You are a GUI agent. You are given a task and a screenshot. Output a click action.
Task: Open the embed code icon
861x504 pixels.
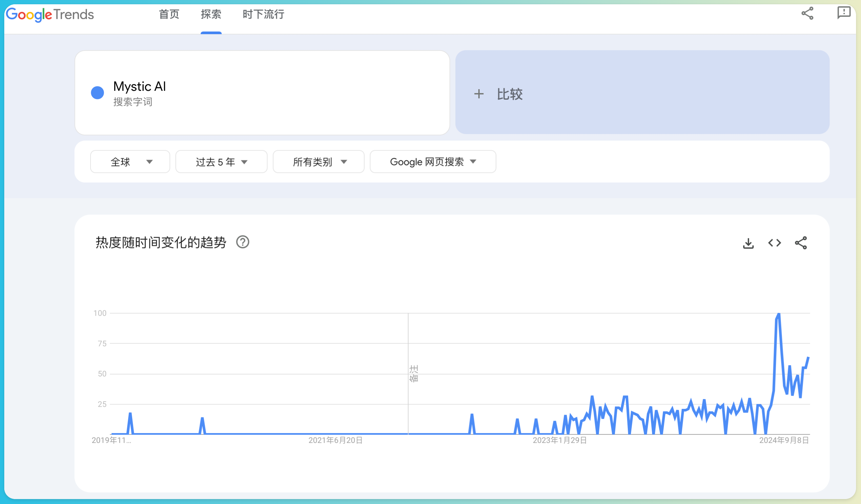tap(774, 243)
